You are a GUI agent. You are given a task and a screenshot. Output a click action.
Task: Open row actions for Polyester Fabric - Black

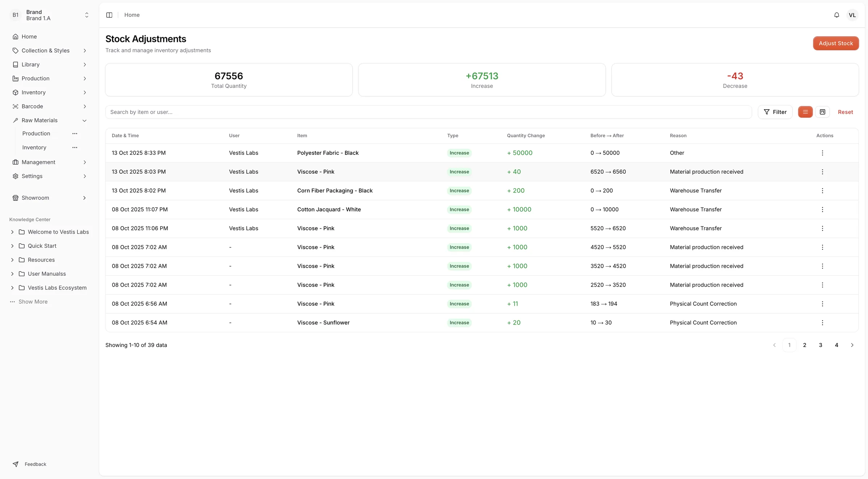click(x=822, y=153)
